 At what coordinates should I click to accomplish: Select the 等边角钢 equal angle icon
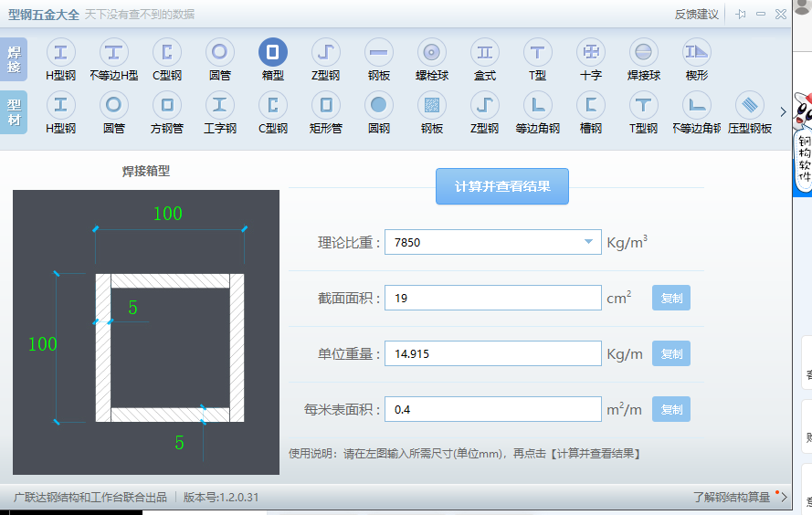click(x=538, y=105)
